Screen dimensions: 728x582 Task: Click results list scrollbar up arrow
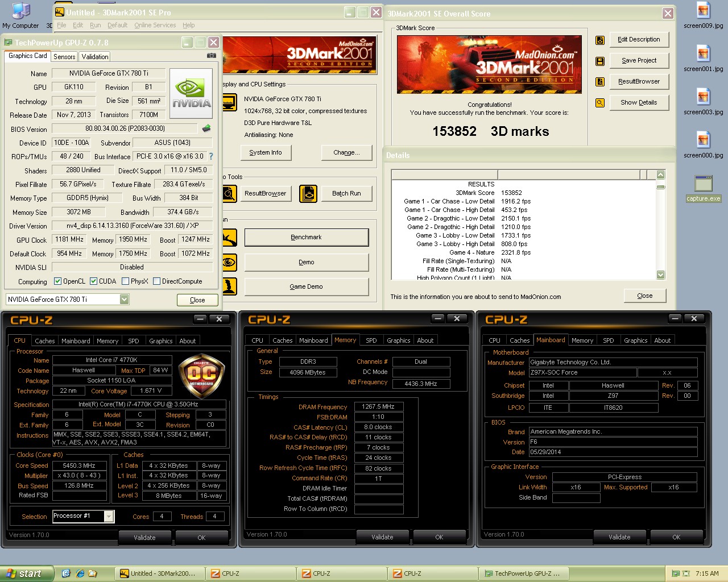tap(660, 174)
